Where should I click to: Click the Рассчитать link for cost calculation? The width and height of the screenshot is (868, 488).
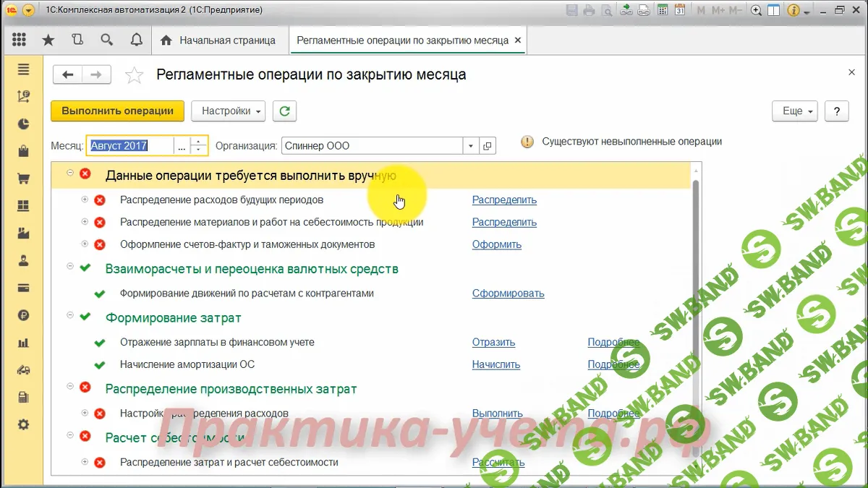498,462
